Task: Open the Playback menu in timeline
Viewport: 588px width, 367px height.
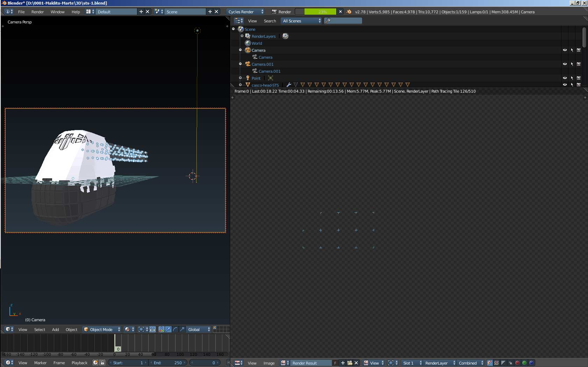Action: (x=79, y=362)
